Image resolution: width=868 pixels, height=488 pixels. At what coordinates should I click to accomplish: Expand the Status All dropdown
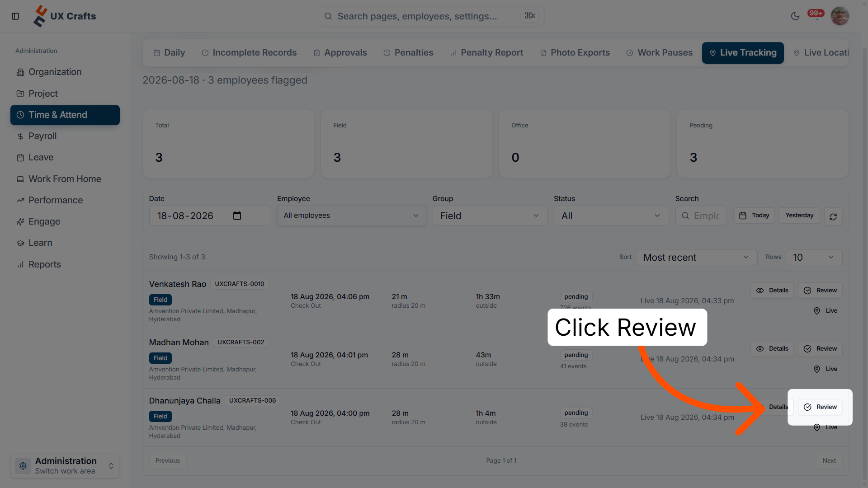(x=611, y=216)
